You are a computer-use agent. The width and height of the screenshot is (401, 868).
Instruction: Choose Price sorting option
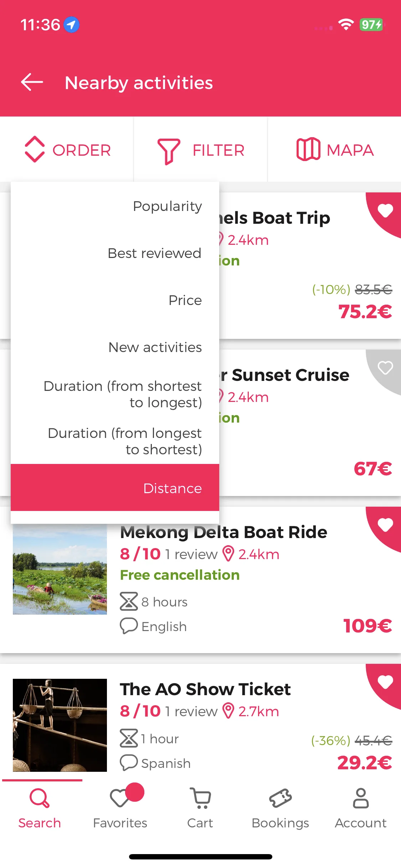point(115,300)
